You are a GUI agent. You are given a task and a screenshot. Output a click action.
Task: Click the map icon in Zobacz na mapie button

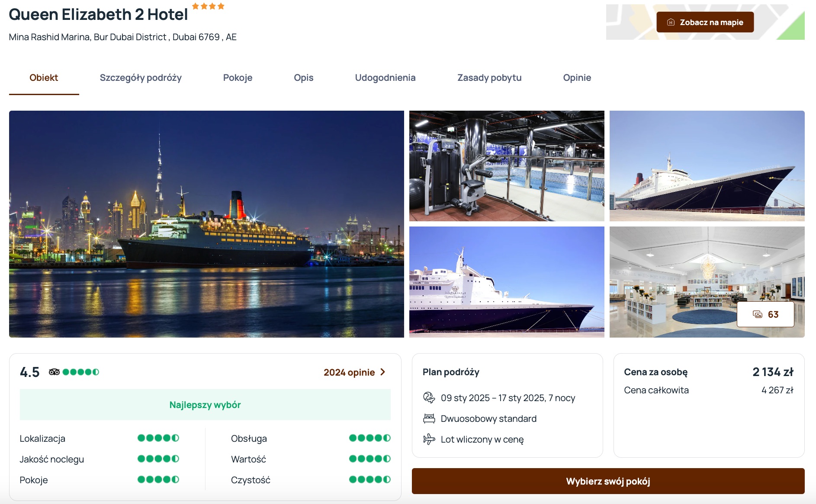pyautogui.click(x=671, y=22)
